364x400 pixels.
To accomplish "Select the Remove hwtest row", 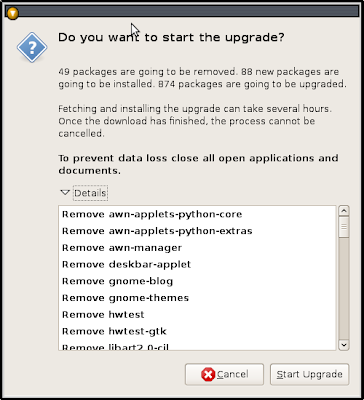I will (197, 314).
